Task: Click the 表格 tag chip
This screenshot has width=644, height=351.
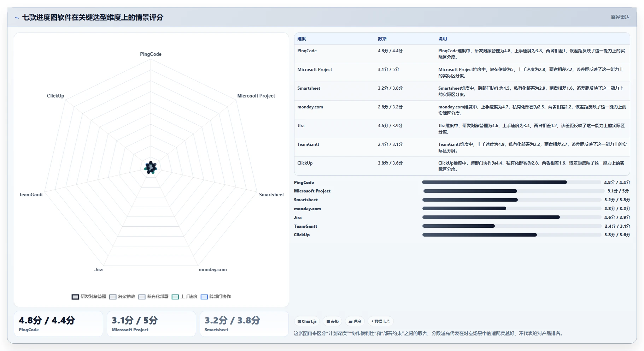Action: coord(332,321)
